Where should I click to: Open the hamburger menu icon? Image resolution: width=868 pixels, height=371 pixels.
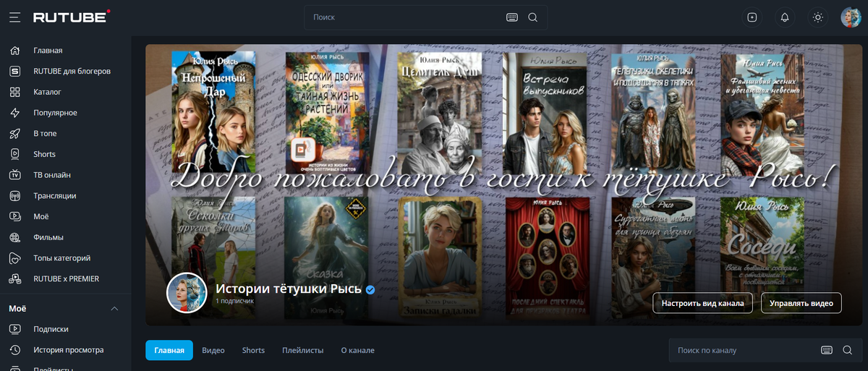[14, 17]
